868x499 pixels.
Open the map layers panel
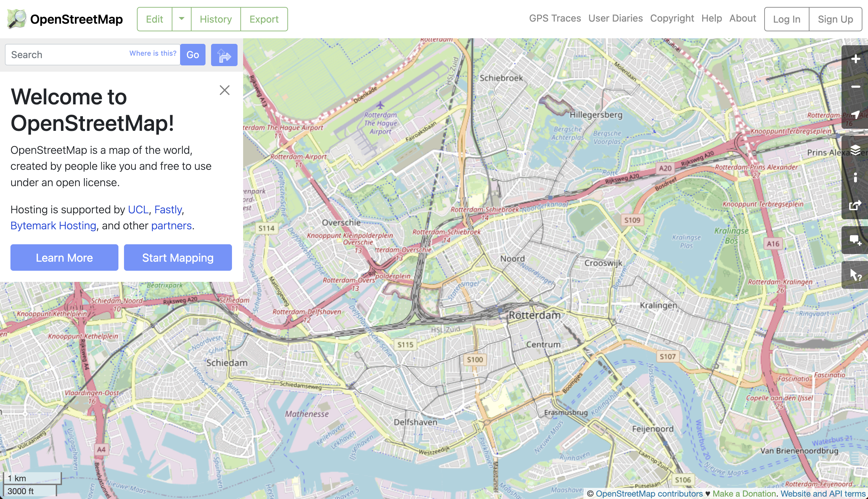point(855,150)
